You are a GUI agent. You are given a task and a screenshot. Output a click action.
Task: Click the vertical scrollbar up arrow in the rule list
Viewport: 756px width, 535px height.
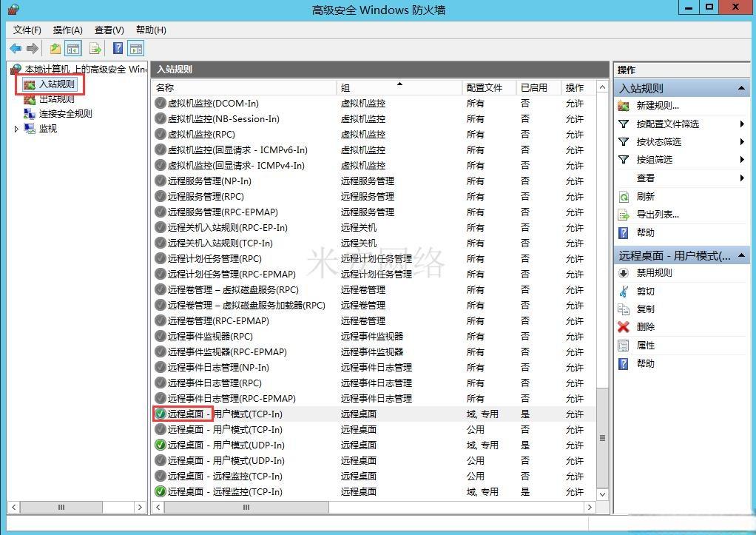[602, 87]
